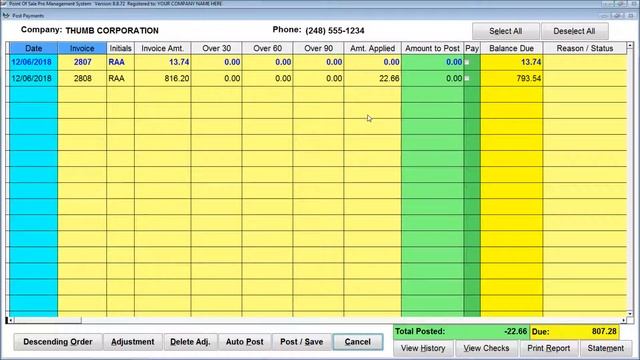Screen dimensions: 640x360
Task: Click the date cell of invoice 2808
Action: click(33, 78)
